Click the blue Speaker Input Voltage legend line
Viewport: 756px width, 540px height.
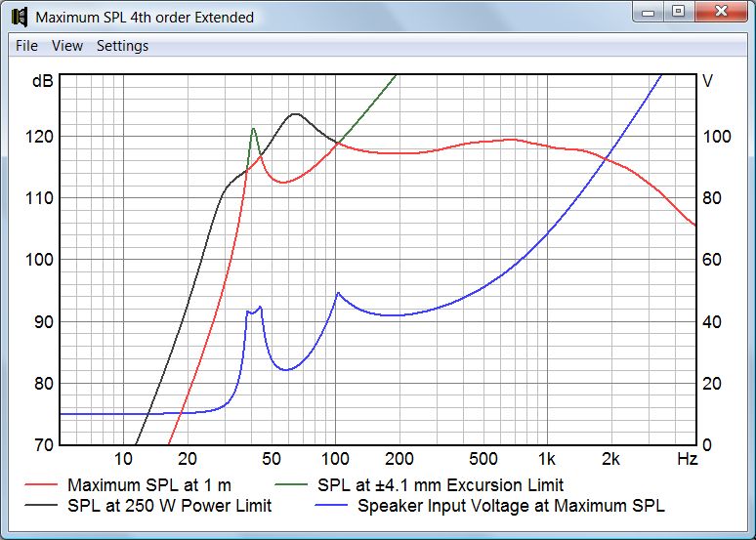pos(331,505)
